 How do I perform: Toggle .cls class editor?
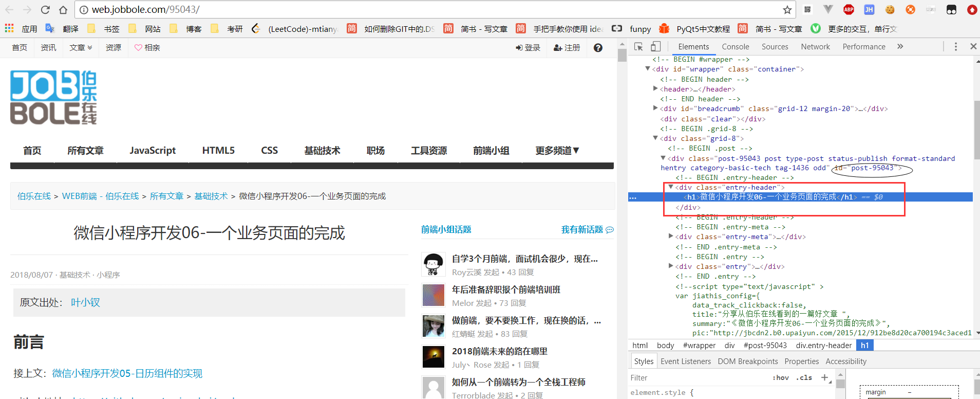(805, 377)
